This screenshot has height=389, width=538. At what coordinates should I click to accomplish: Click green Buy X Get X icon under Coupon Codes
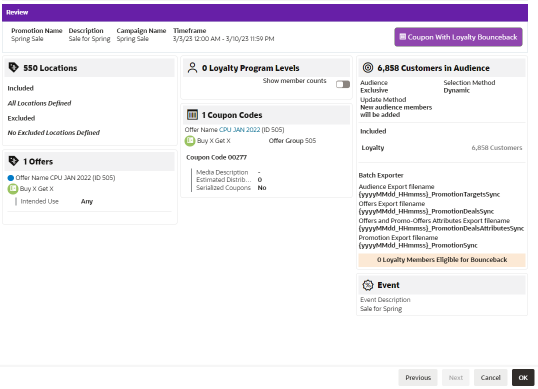[190, 141]
